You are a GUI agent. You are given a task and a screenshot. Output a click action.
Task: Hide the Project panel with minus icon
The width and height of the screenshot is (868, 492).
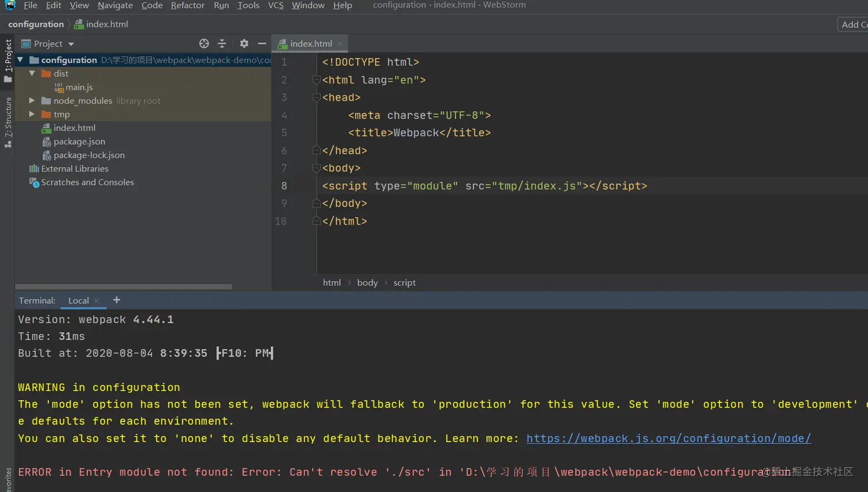coord(262,44)
